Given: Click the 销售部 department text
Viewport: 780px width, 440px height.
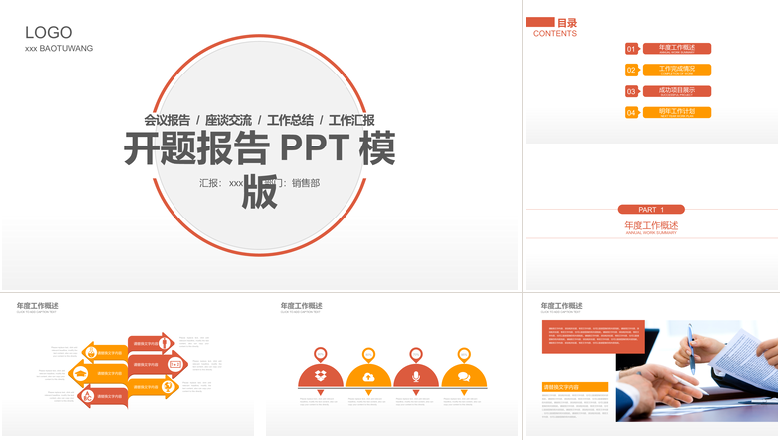Looking at the screenshot, I should point(306,183).
